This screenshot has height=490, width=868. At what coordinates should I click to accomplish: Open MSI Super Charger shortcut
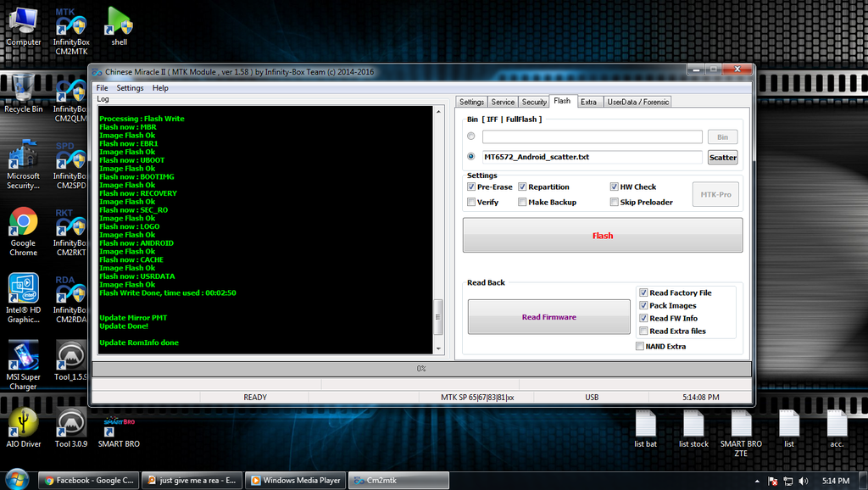pos(23,365)
